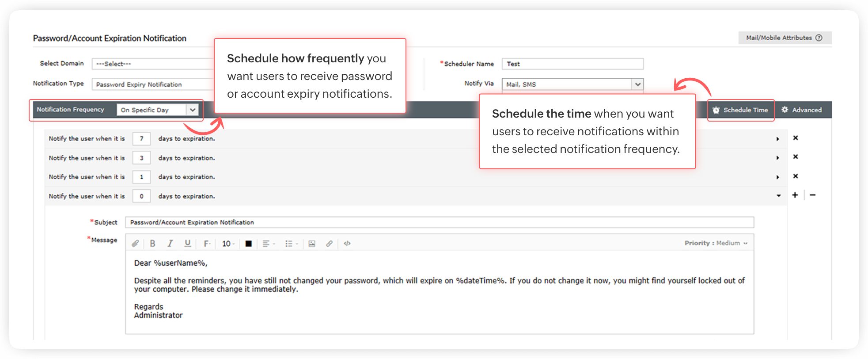Change the Notification Frequency dropdown

[157, 110]
